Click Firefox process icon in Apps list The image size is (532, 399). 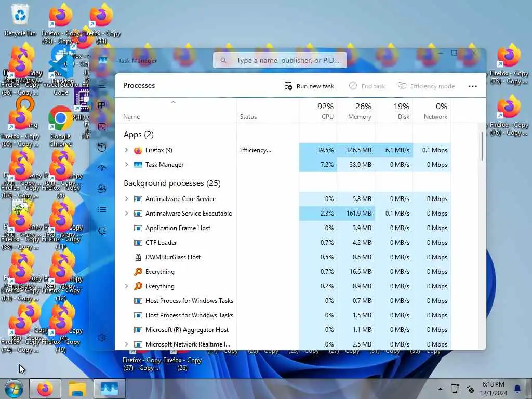[138, 150]
